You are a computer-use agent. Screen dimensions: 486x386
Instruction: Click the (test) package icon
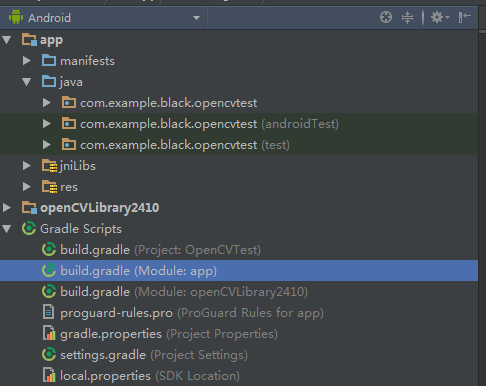69,144
